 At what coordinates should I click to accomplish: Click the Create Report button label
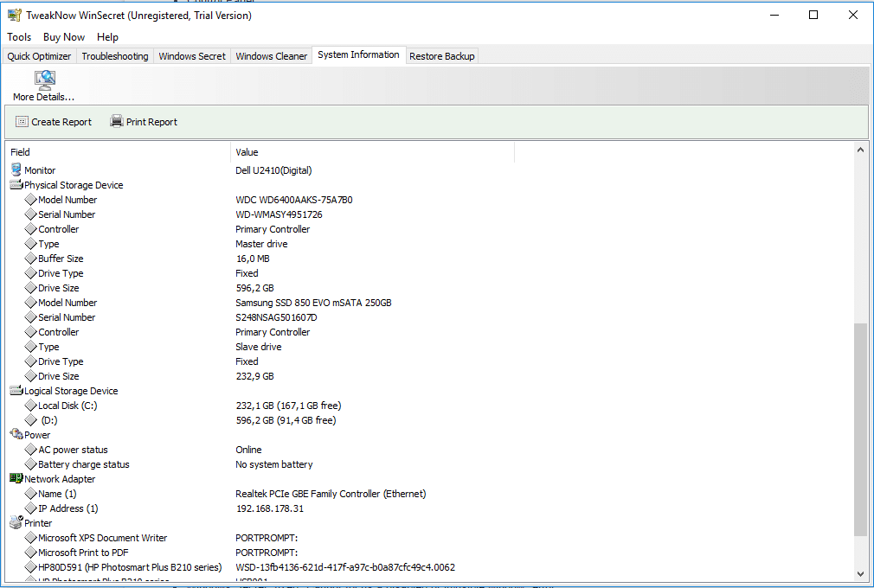[x=61, y=122]
